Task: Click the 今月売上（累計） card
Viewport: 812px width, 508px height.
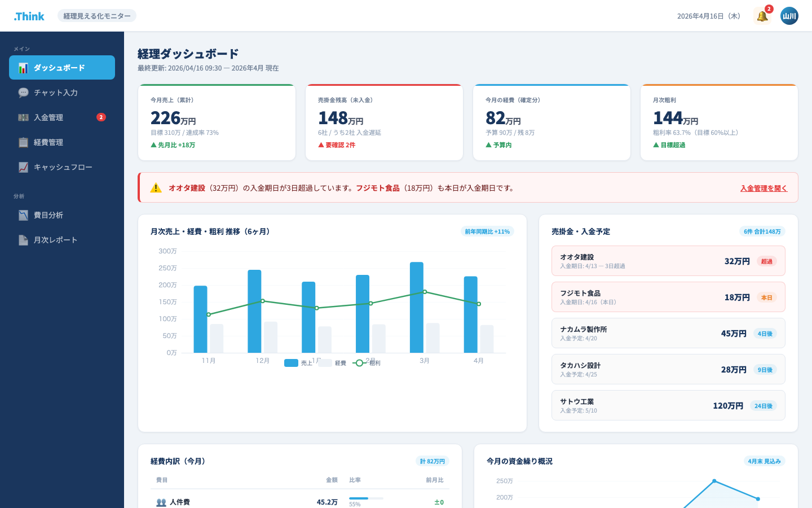Action: click(217, 122)
